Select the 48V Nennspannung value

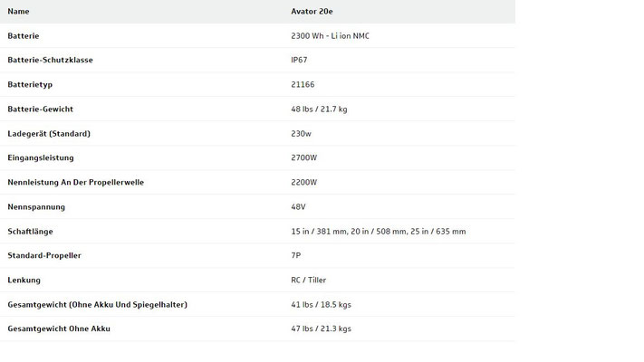(x=298, y=207)
